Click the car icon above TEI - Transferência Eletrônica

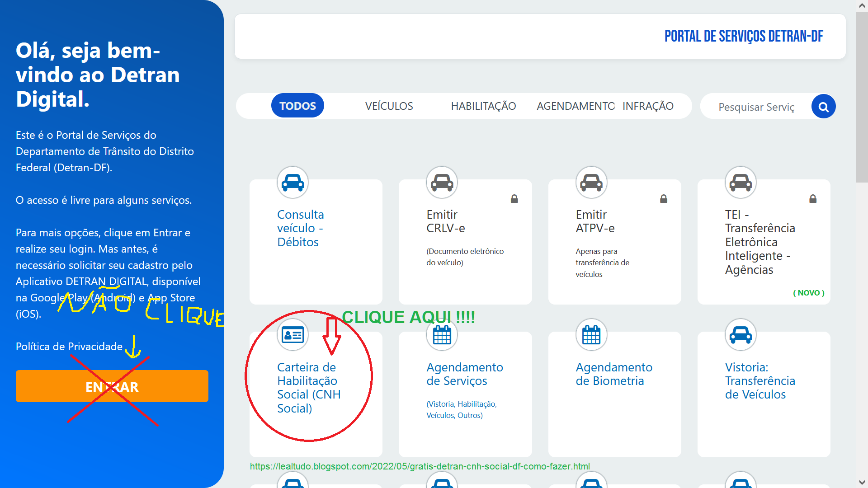741,183
